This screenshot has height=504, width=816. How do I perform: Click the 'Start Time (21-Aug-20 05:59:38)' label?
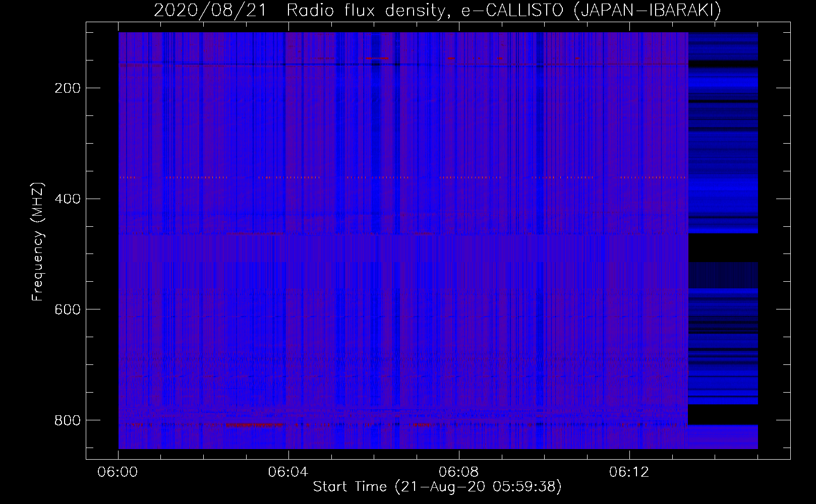click(x=437, y=487)
